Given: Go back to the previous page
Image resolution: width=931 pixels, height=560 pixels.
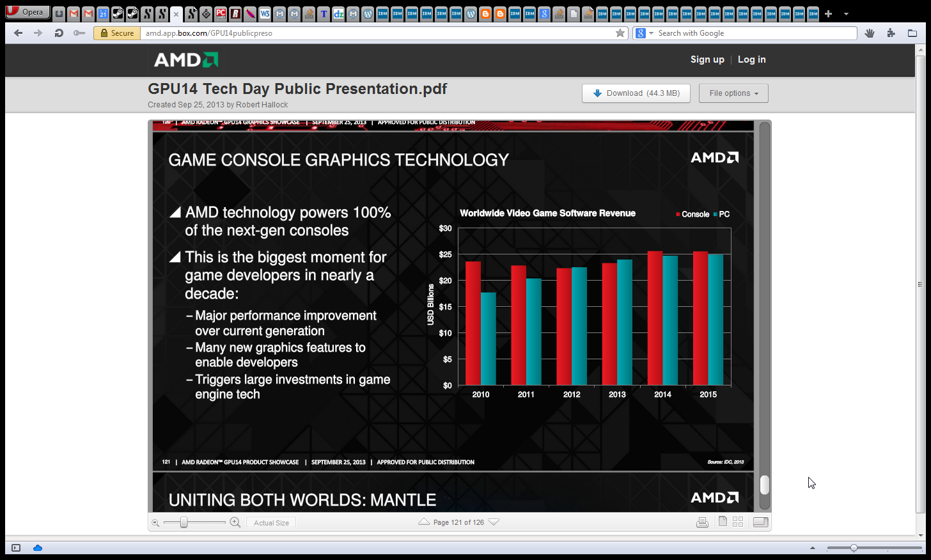Looking at the screenshot, I should point(19,33).
